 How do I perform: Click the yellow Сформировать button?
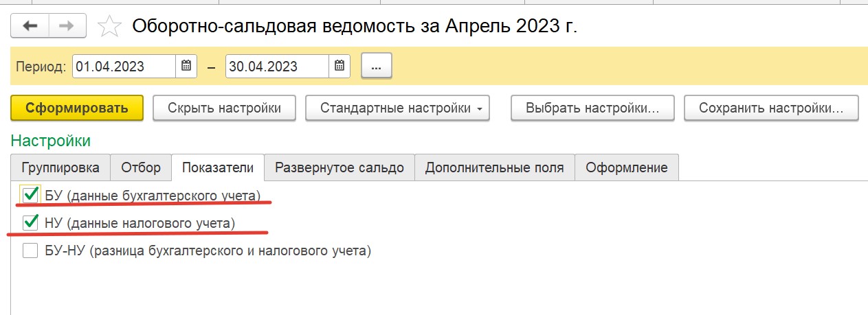[x=77, y=108]
